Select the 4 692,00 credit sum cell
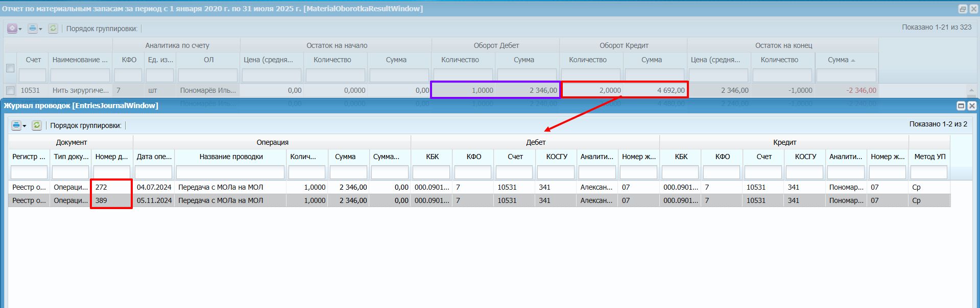 point(656,90)
